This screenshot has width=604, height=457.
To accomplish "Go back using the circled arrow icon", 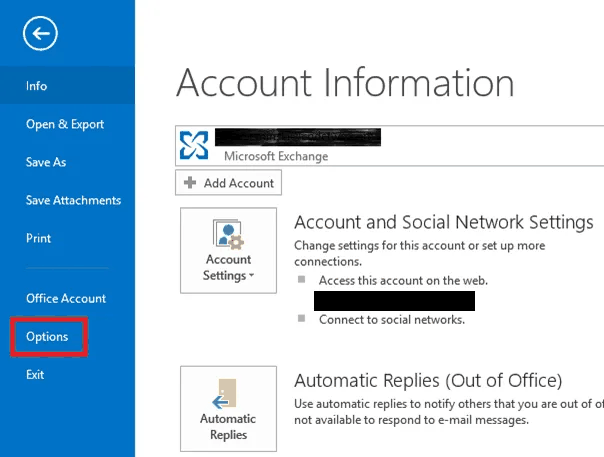I will tap(40, 34).
